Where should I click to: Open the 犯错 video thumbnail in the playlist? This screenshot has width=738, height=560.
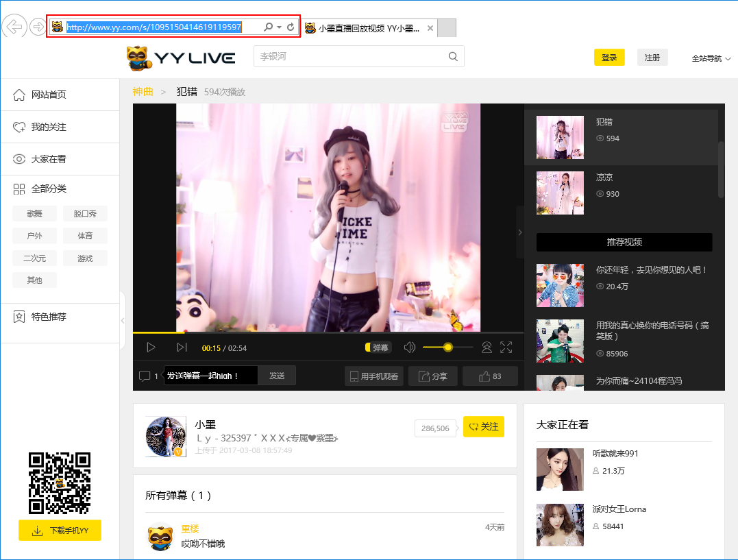click(560, 138)
